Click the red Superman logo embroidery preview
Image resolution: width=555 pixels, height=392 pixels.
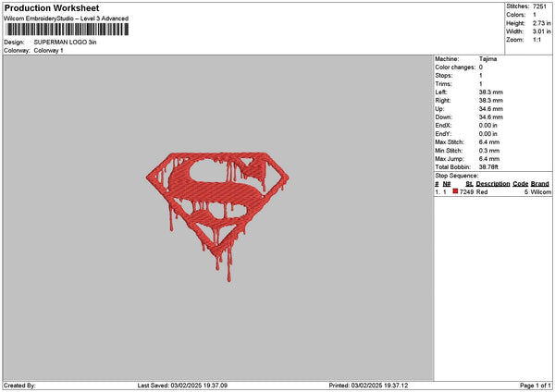coord(217,217)
